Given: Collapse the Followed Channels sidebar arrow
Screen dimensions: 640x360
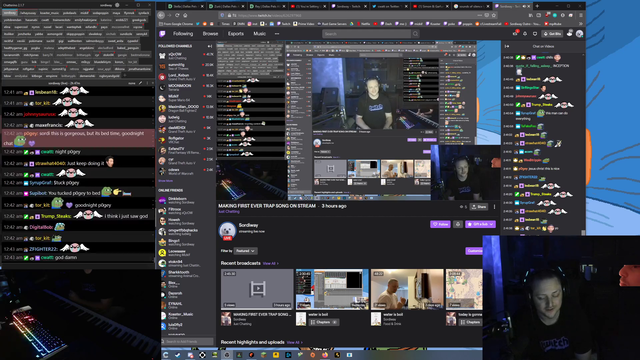Looking at the screenshot, I should click(x=210, y=46).
